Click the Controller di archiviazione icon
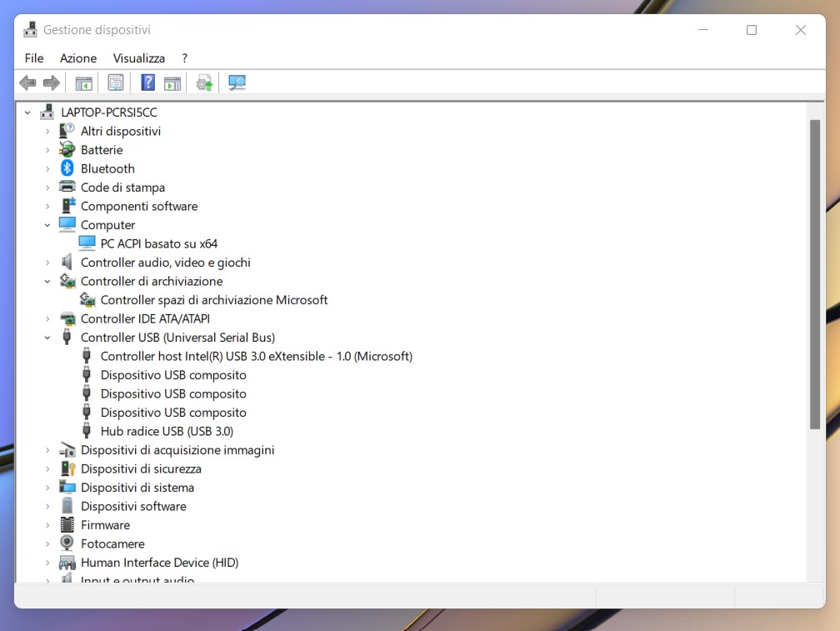This screenshot has height=631, width=840. [67, 281]
